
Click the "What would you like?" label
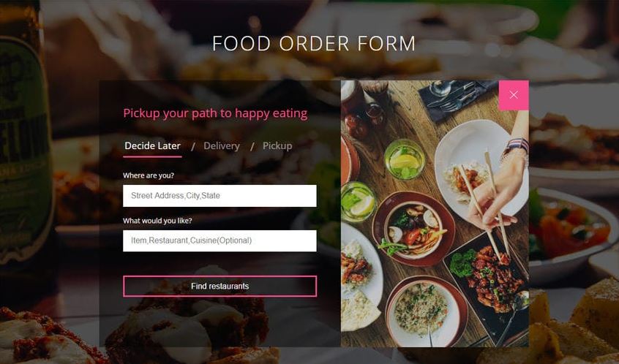click(157, 221)
